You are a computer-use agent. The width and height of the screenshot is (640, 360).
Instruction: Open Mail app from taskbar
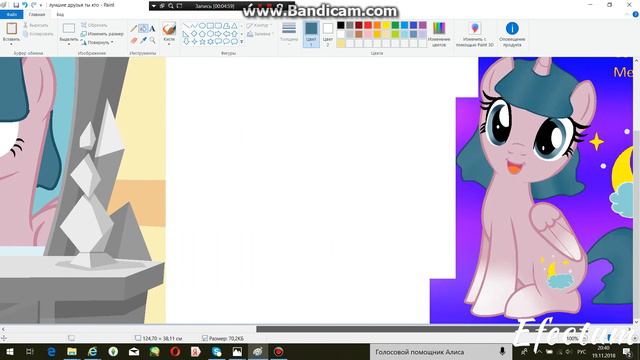click(x=133, y=351)
